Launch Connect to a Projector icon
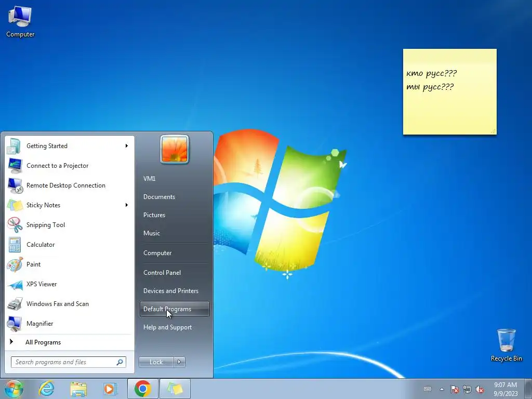The image size is (532, 399). coord(14,166)
